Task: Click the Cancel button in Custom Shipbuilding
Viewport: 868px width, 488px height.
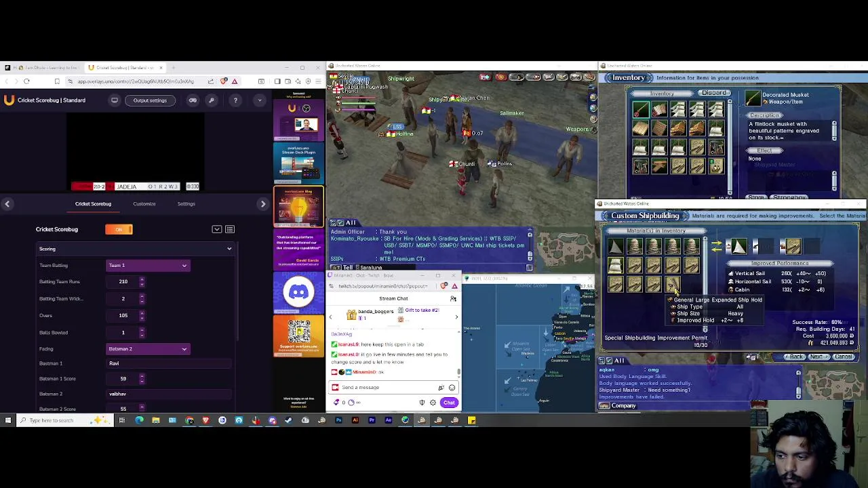Action: [x=843, y=357]
